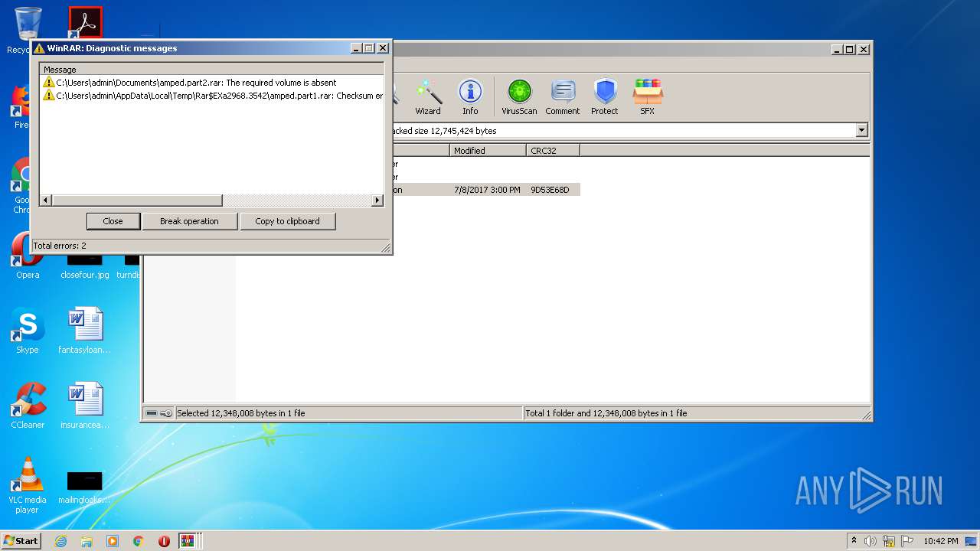Click the Opera taskbar icon
Viewport: 980px width, 551px height.
pos(164,541)
